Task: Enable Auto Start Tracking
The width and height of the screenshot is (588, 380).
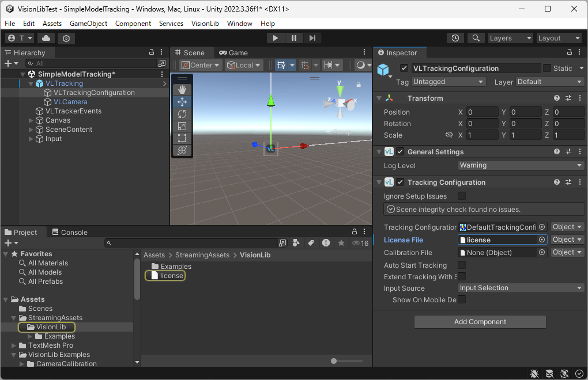Action: point(462,265)
